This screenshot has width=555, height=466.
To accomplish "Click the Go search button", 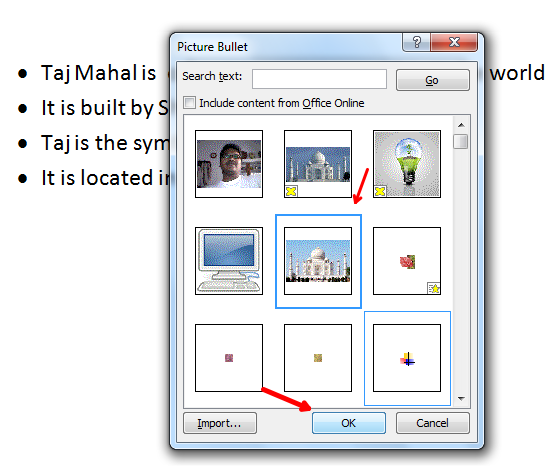I will click(x=433, y=80).
